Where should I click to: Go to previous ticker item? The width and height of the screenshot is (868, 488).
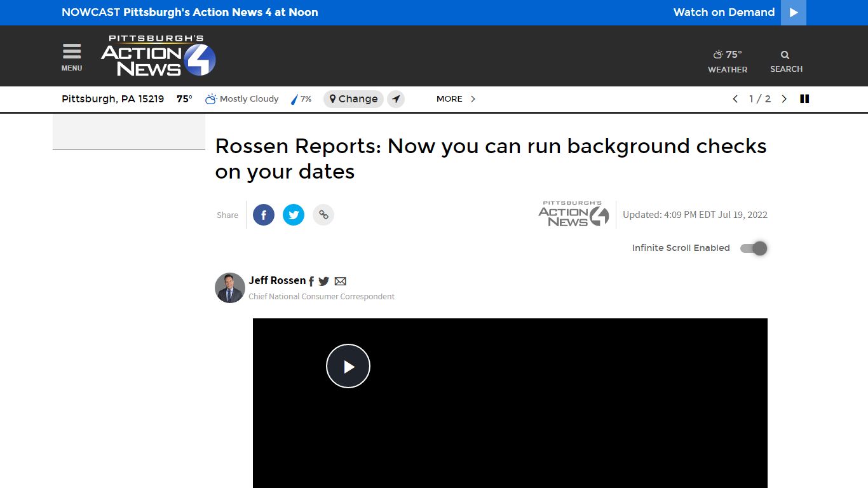pyautogui.click(x=735, y=99)
